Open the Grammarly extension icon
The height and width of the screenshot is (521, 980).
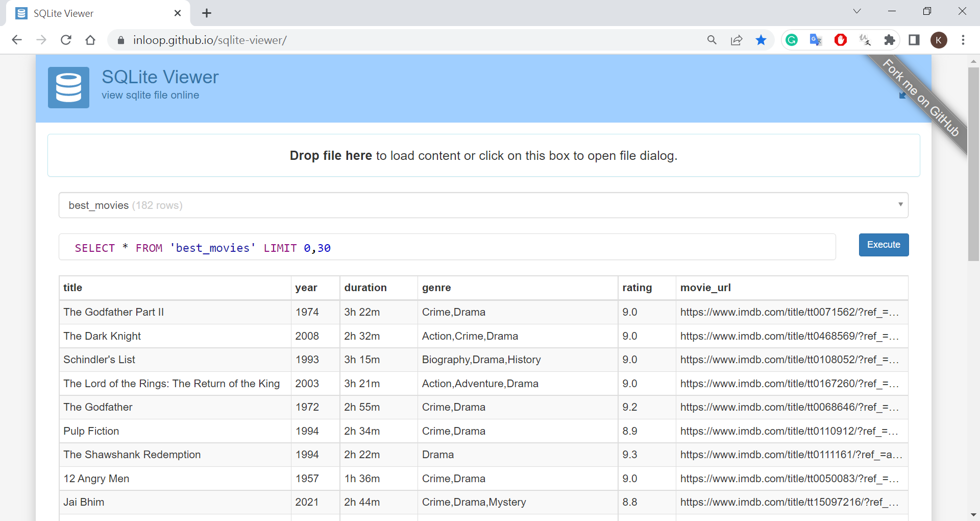click(x=792, y=40)
